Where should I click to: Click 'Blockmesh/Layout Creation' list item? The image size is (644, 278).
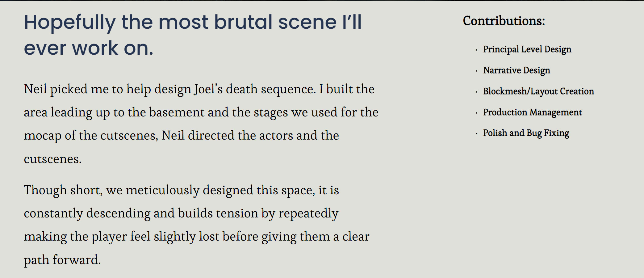click(x=538, y=91)
